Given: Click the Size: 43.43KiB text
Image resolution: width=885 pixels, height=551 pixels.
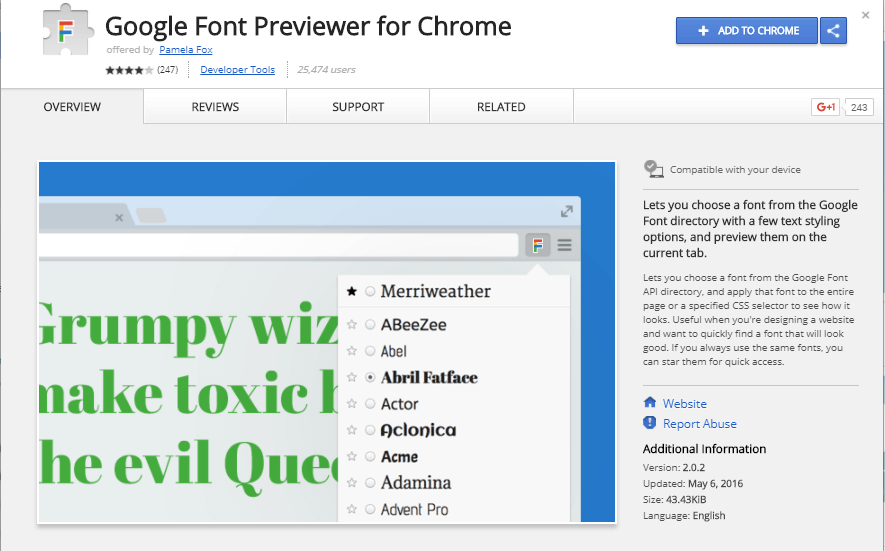Looking at the screenshot, I should tap(674, 499).
